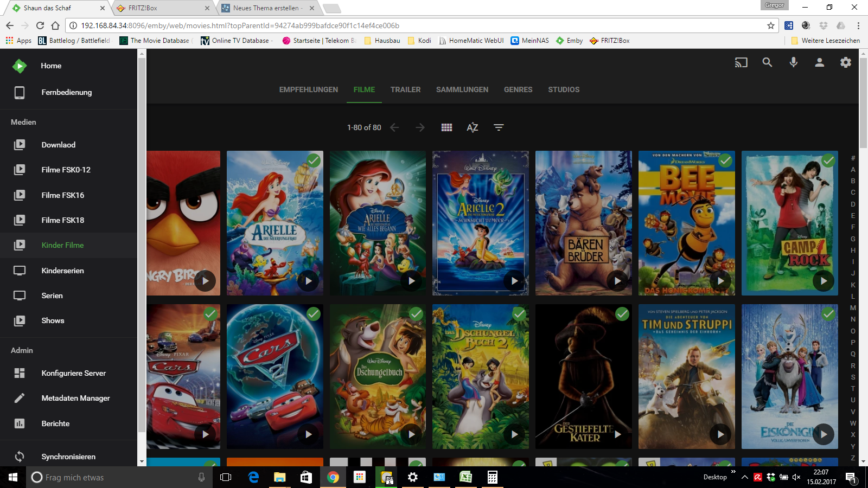The image size is (868, 488).
Task: Open the filter options icon
Action: (x=499, y=127)
